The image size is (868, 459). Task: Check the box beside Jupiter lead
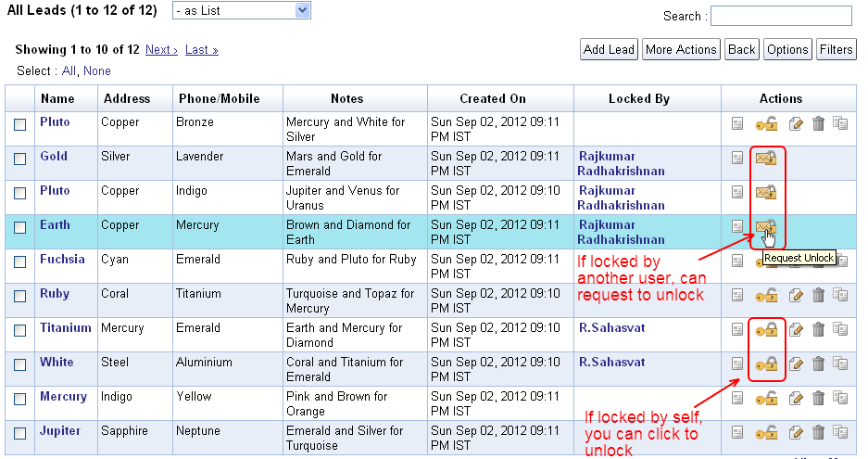tap(20, 433)
